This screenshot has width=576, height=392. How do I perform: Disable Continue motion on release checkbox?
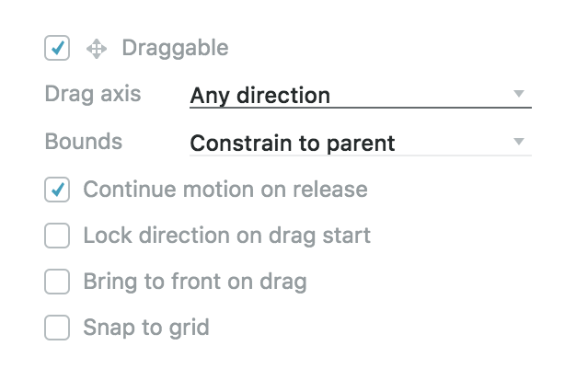pos(57,190)
